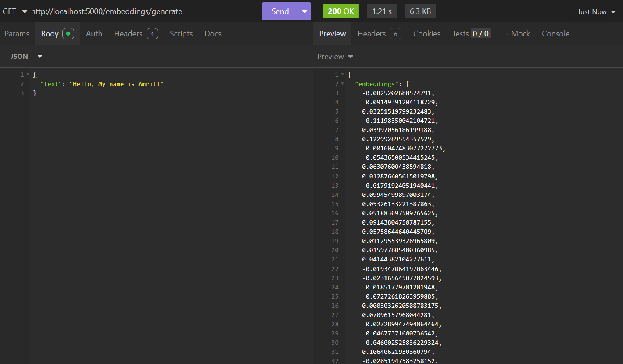This screenshot has height=364, width=623.
Task: Switch to the Tests tab
Action: pyautogui.click(x=471, y=34)
